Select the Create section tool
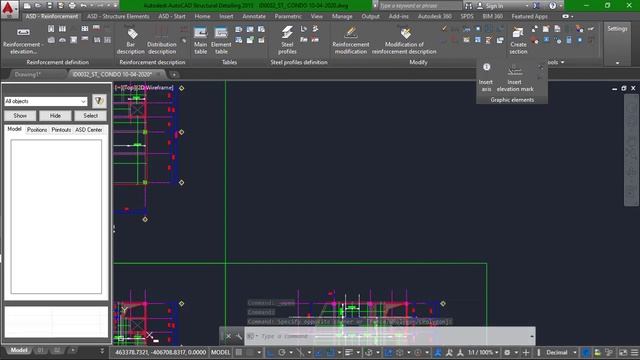The image size is (640, 360). click(518, 41)
